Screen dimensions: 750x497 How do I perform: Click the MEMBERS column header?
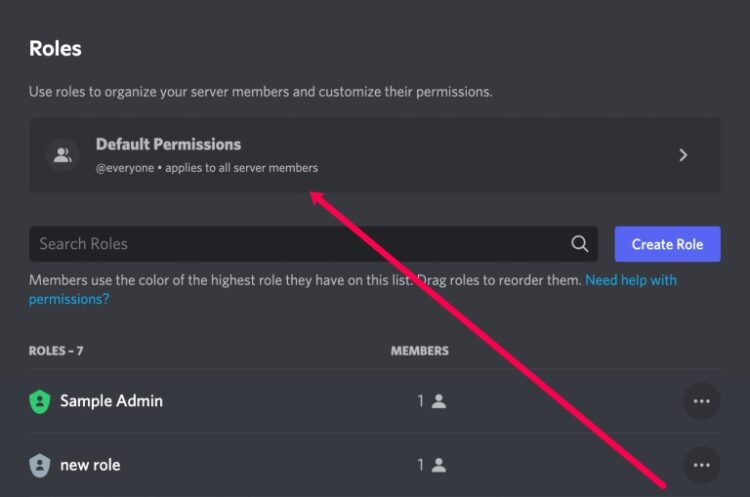(x=419, y=351)
